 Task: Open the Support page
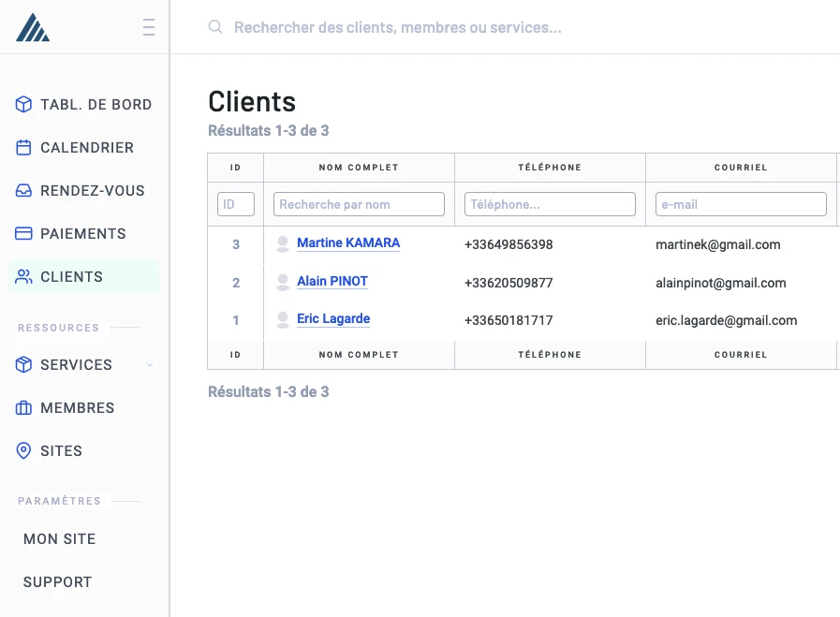coord(58,582)
